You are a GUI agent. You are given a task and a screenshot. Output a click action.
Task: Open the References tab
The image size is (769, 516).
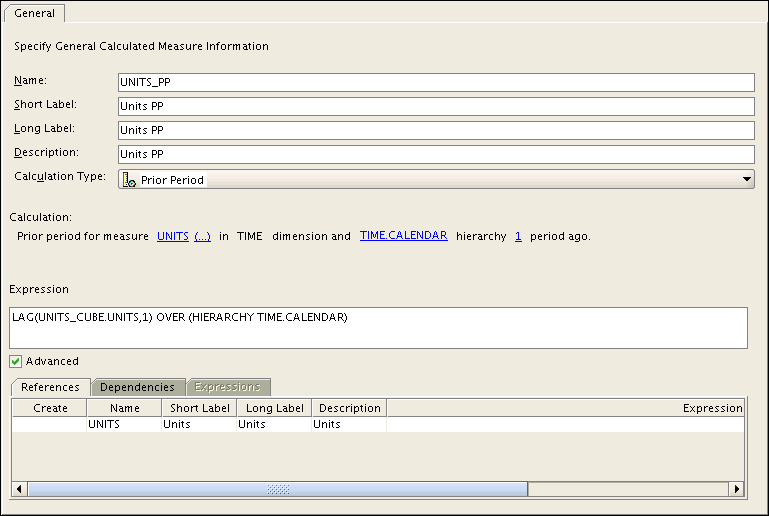50,387
